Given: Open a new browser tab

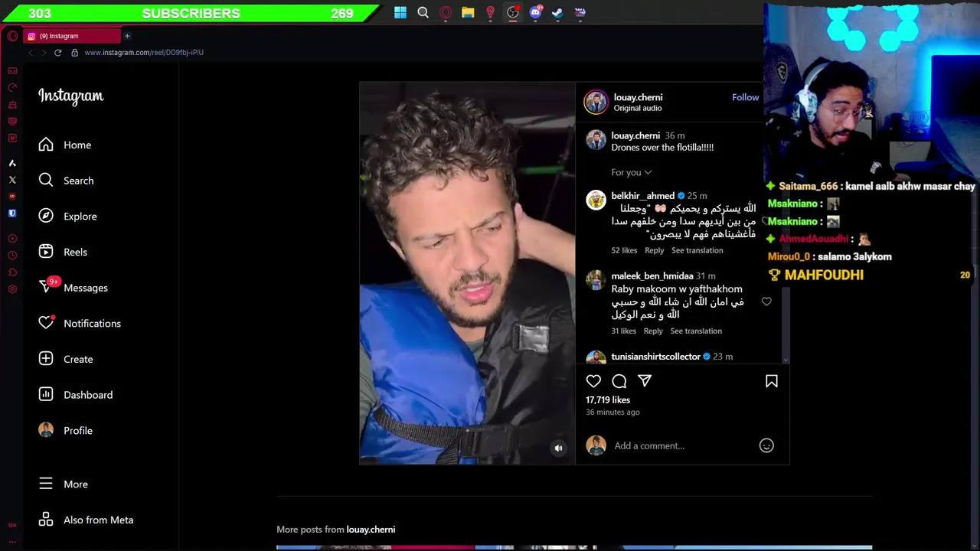Looking at the screenshot, I should pos(127,36).
